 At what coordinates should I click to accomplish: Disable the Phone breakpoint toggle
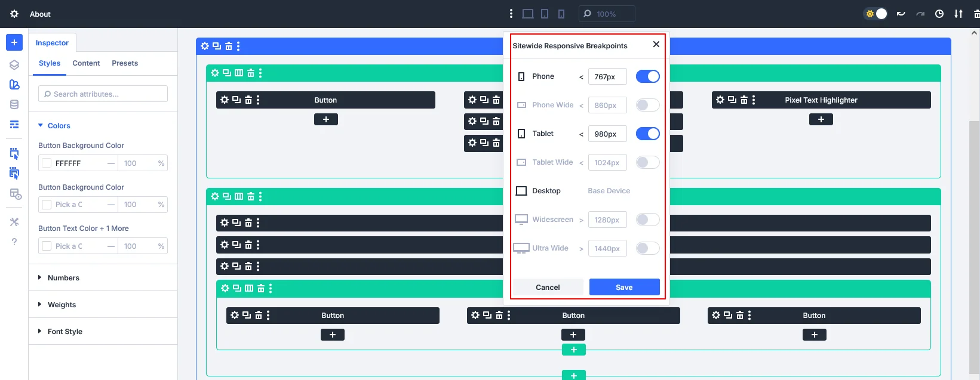click(x=647, y=76)
